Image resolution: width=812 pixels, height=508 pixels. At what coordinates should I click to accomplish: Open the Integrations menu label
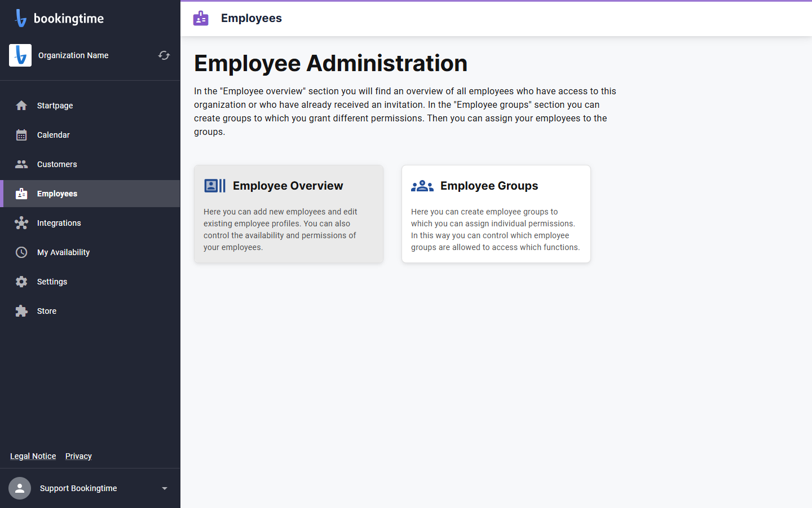coord(59,223)
